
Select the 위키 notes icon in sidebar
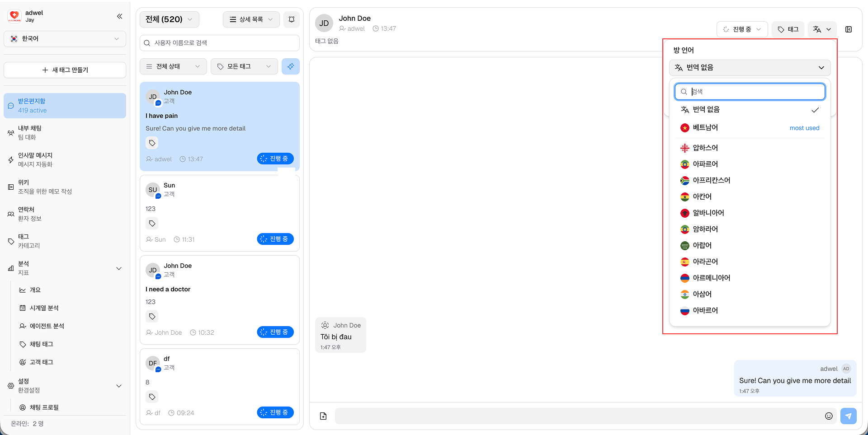(x=11, y=187)
